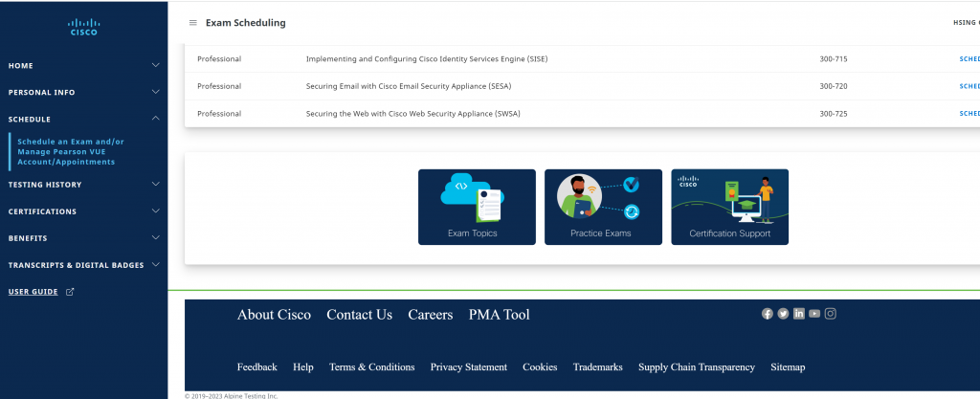Viewport: 980px width, 399px height.
Task: Schedule the 300-715 SISE exam
Action: click(969, 58)
